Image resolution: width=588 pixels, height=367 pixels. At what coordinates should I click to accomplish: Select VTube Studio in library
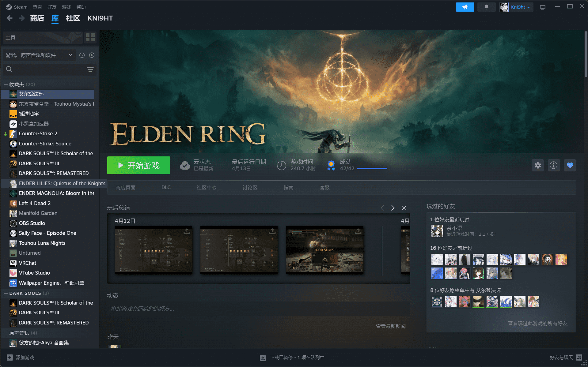[x=47, y=273]
